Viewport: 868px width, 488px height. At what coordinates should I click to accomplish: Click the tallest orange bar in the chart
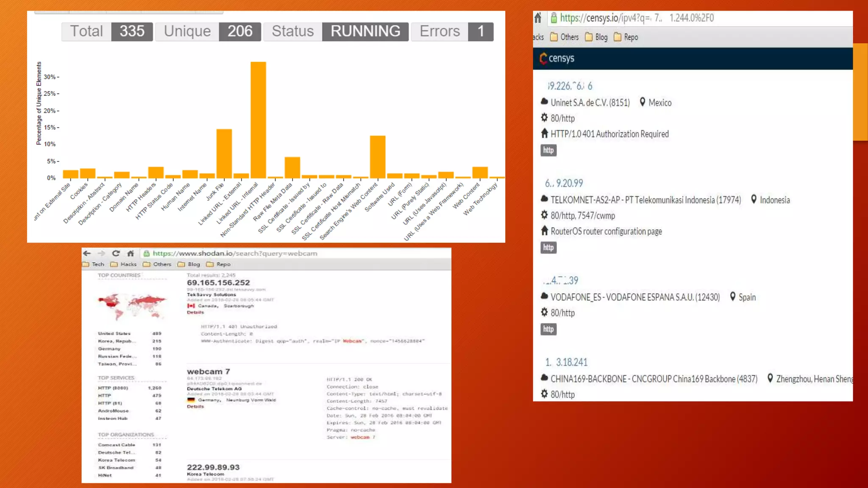coord(258,120)
